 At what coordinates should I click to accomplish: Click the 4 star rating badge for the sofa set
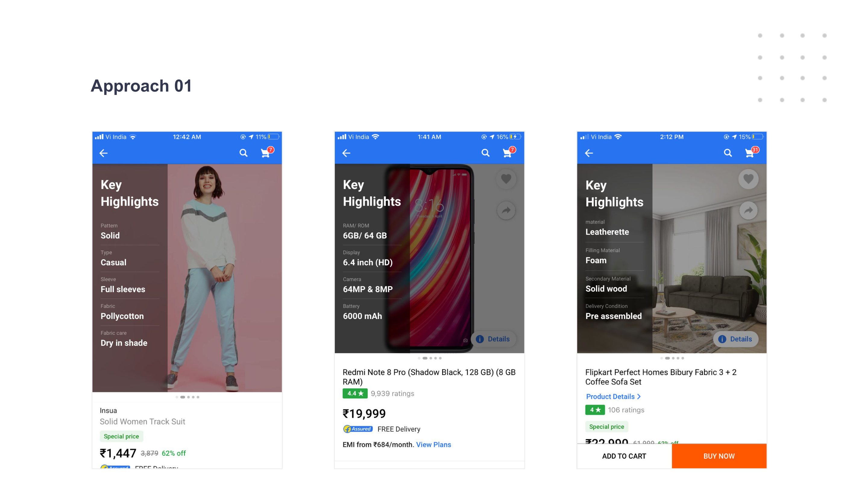coord(595,410)
